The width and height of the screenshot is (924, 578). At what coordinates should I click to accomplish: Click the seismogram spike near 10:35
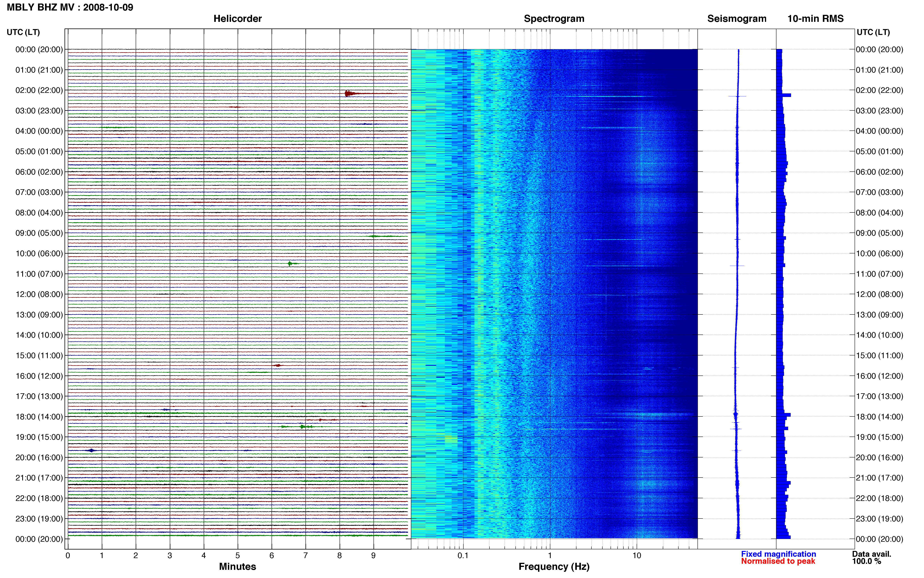737,266
